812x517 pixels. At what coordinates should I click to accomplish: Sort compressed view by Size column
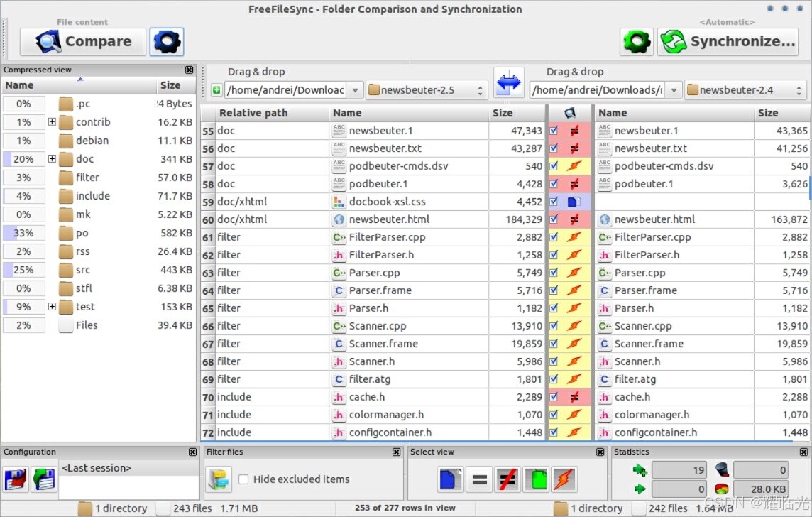175,85
